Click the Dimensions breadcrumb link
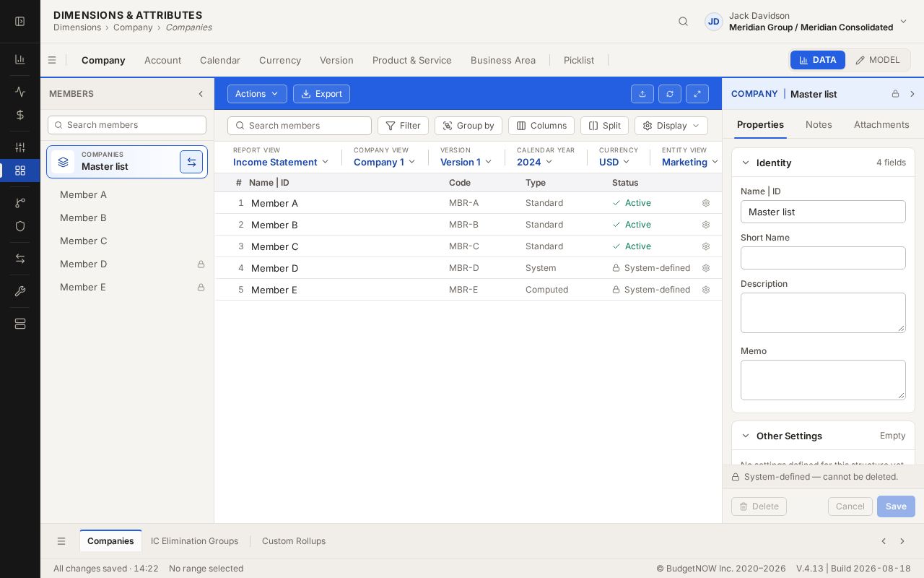This screenshot has height=578, width=924. click(77, 27)
